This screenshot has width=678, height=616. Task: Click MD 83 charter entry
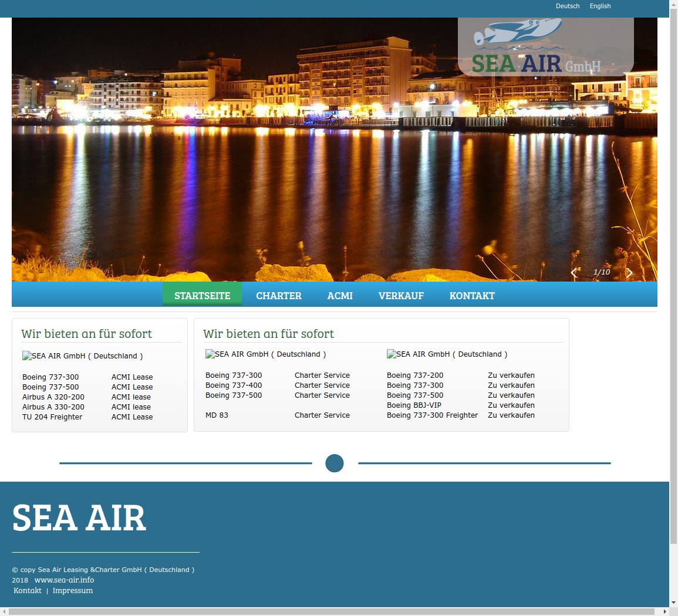(x=217, y=415)
